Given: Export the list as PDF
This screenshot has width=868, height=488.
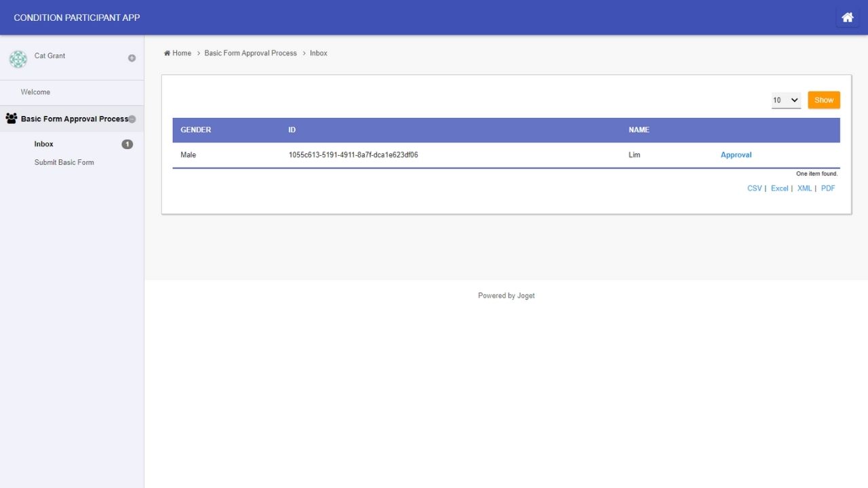Looking at the screenshot, I should tap(827, 188).
